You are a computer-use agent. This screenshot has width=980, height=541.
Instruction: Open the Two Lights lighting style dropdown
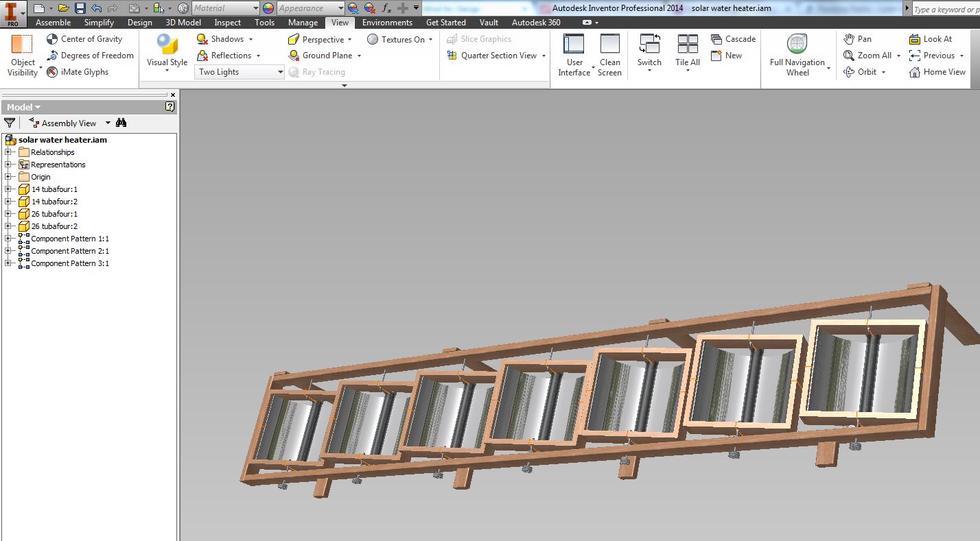coord(240,72)
